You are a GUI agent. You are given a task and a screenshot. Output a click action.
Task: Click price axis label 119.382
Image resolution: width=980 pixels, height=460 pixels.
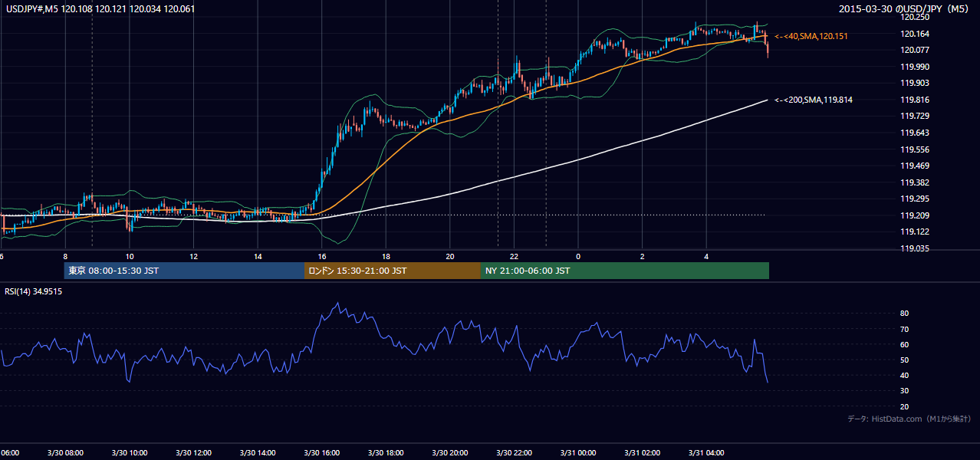pyautogui.click(x=914, y=182)
